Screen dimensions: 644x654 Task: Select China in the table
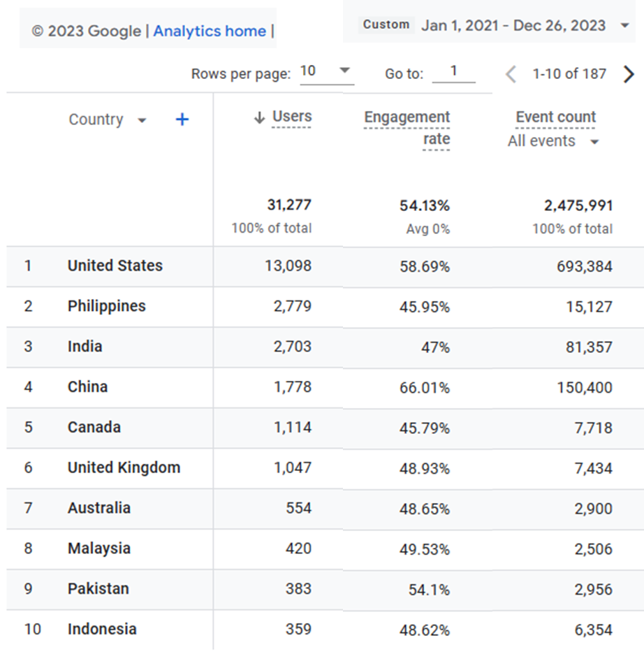click(x=87, y=387)
